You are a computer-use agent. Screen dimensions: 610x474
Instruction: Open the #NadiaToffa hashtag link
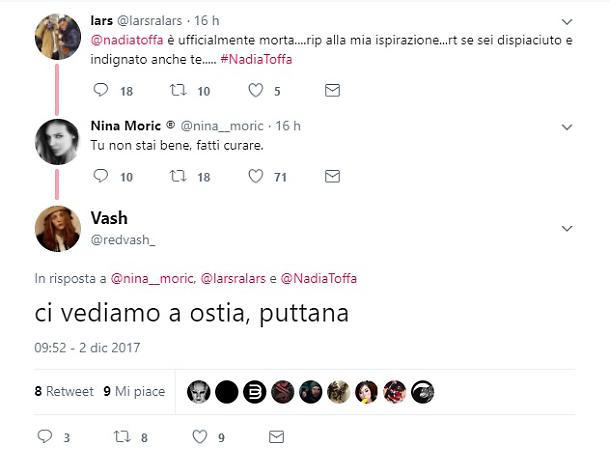pyautogui.click(x=257, y=60)
